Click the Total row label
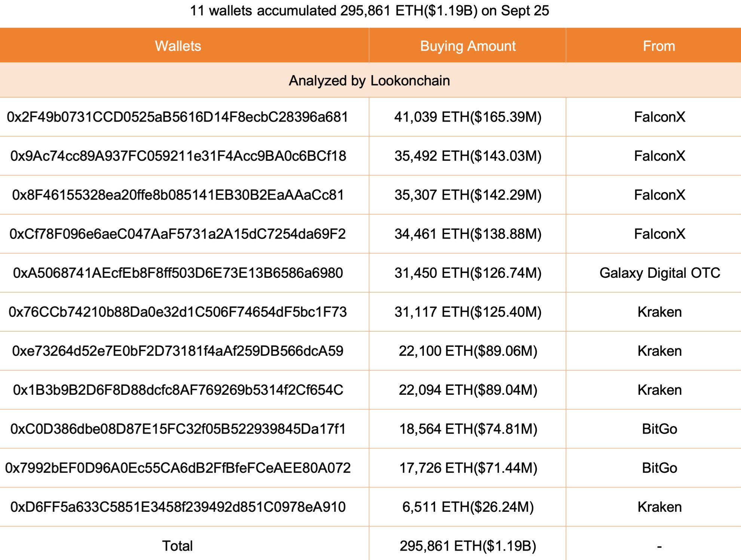 [x=177, y=546]
